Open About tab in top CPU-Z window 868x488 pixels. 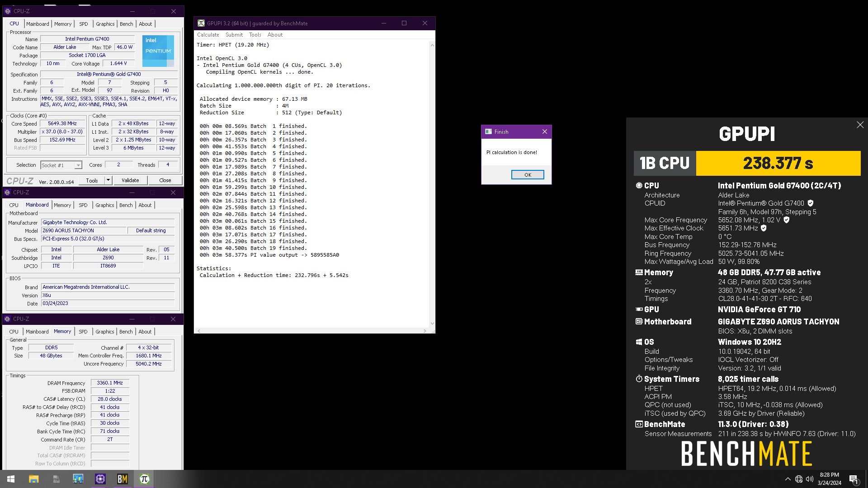click(x=146, y=24)
